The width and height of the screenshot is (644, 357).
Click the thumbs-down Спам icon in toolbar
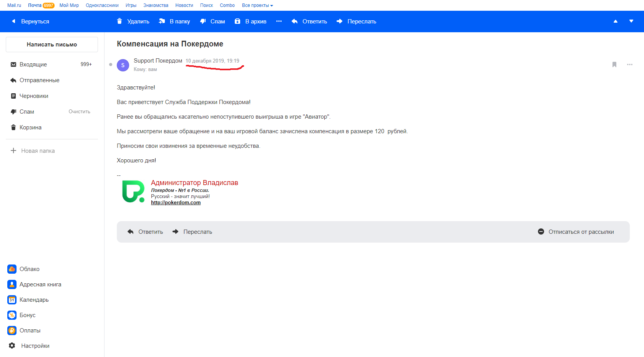pos(203,21)
